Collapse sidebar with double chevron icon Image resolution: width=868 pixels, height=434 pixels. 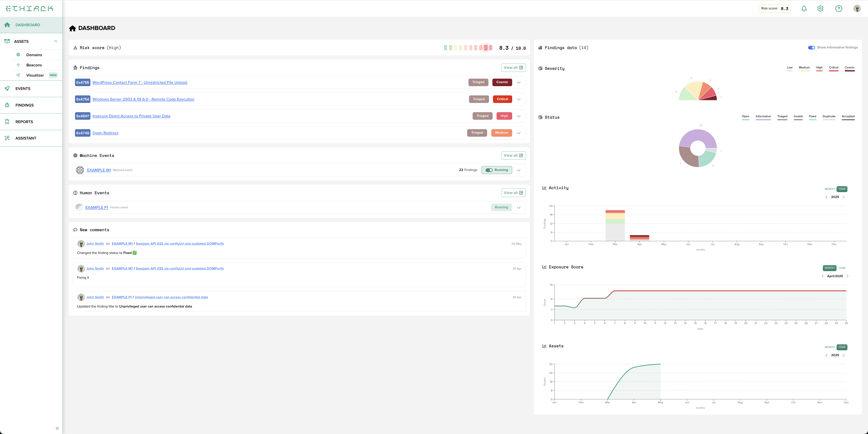coord(57,428)
